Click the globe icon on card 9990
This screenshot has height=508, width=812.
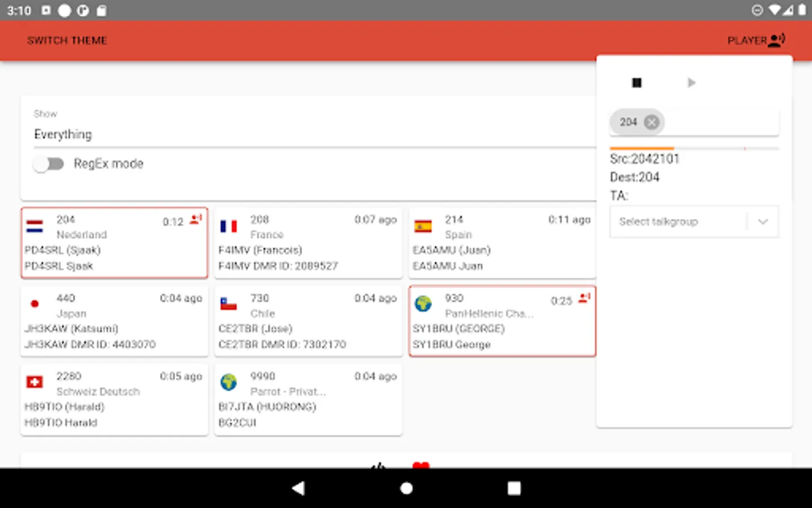(x=228, y=382)
